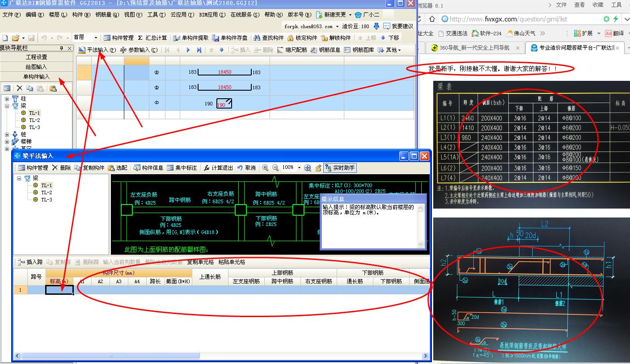Image resolution: width=630 pixels, height=364 pixels.
Task: Click the pan hand icon in beam dialog
Action: (x=318, y=168)
